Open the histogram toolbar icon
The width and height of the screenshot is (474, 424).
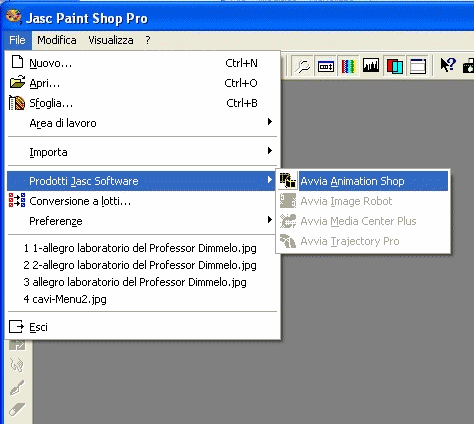(371, 66)
